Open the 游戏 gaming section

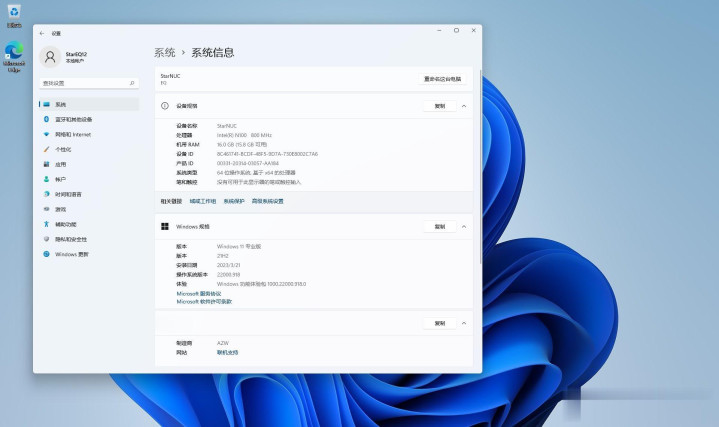(x=89, y=209)
